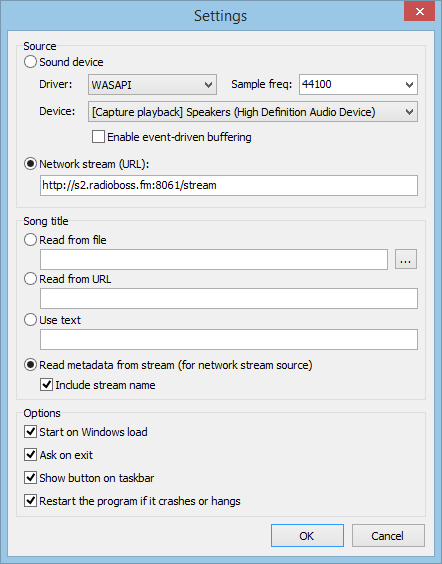Browse for song title file button
Image resolution: width=442 pixels, height=564 pixels.
pos(406,259)
